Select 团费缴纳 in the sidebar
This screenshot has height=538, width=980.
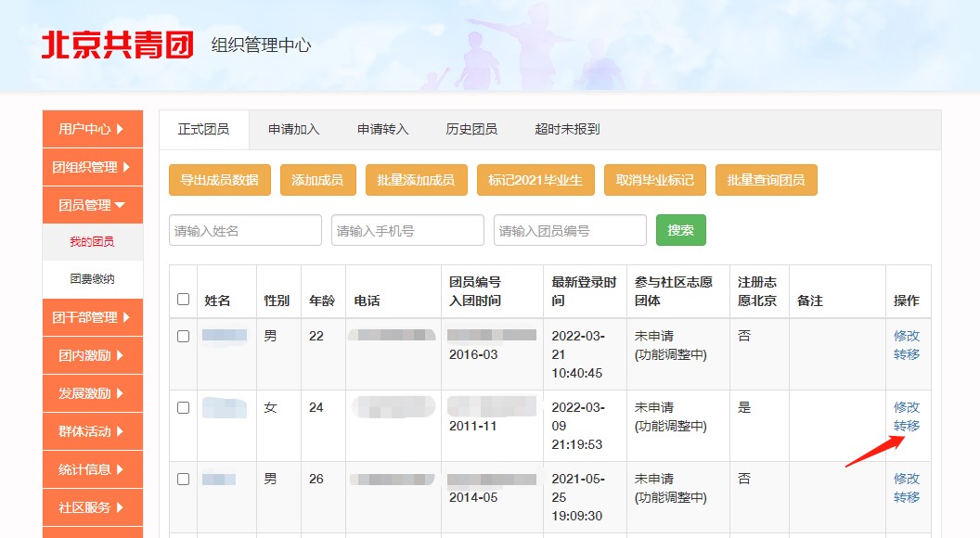click(x=92, y=279)
